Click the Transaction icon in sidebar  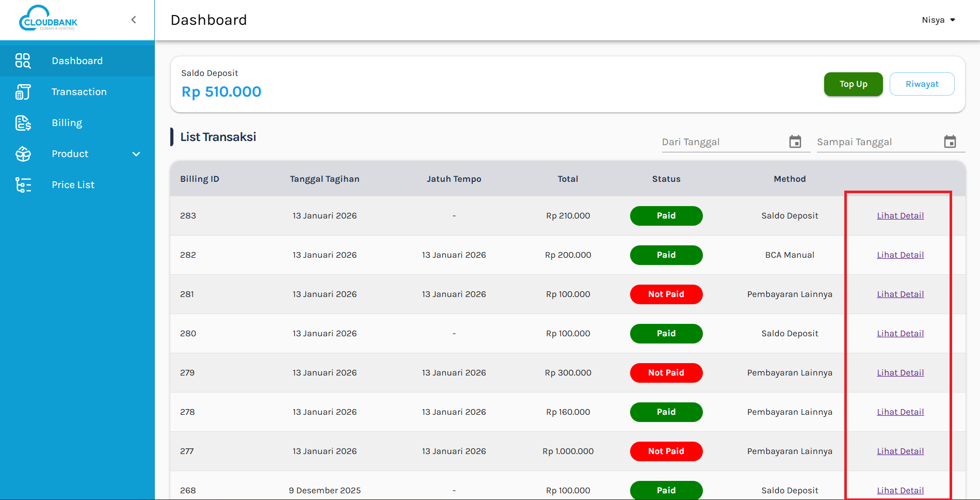point(23,92)
